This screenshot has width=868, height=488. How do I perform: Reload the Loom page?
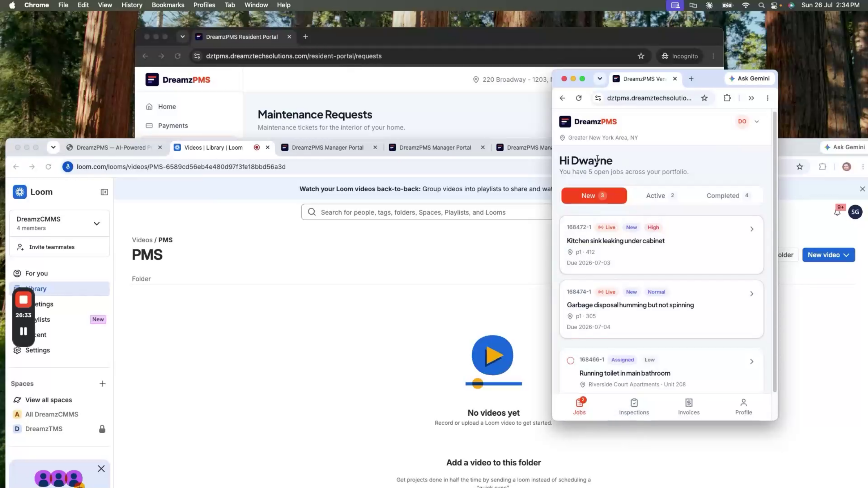tap(48, 167)
